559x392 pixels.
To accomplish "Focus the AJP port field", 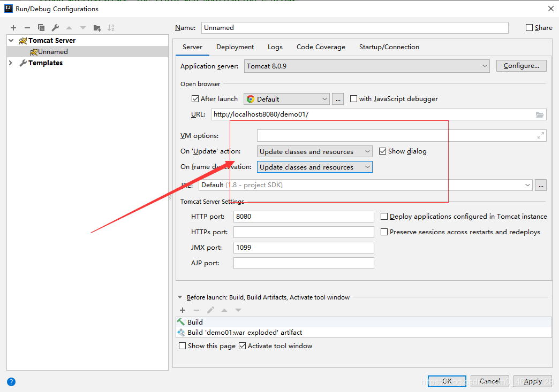I will pos(304,263).
